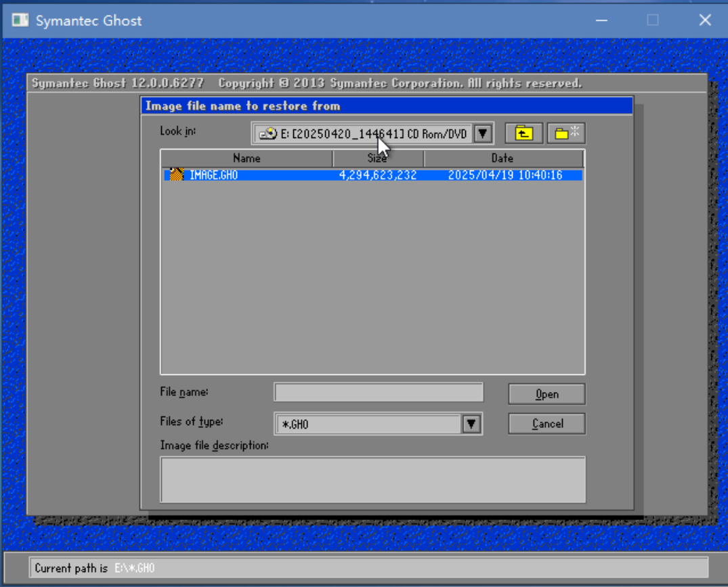Click the Symantec Ghost title bar icon
This screenshot has height=587, width=728.
[20, 20]
